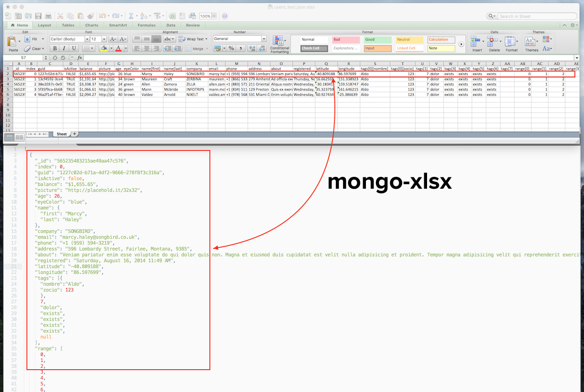This screenshot has height=392, width=584.
Task: Click the Increase Indent icon
Action: (x=177, y=48)
